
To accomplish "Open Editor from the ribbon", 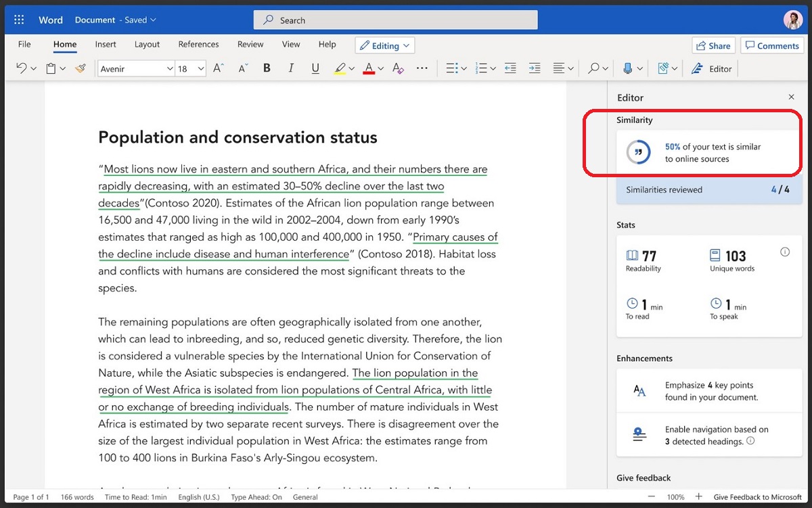I will point(711,68).
